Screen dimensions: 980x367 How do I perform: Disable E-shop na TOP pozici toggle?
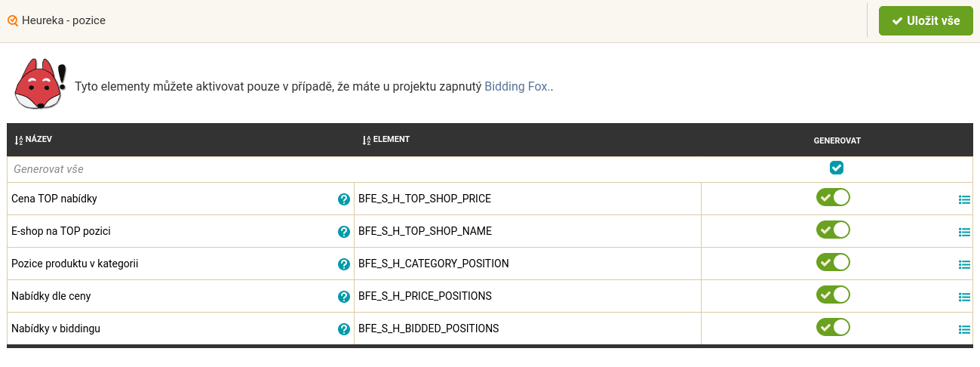pyautogui.click(x=833, y=230)
